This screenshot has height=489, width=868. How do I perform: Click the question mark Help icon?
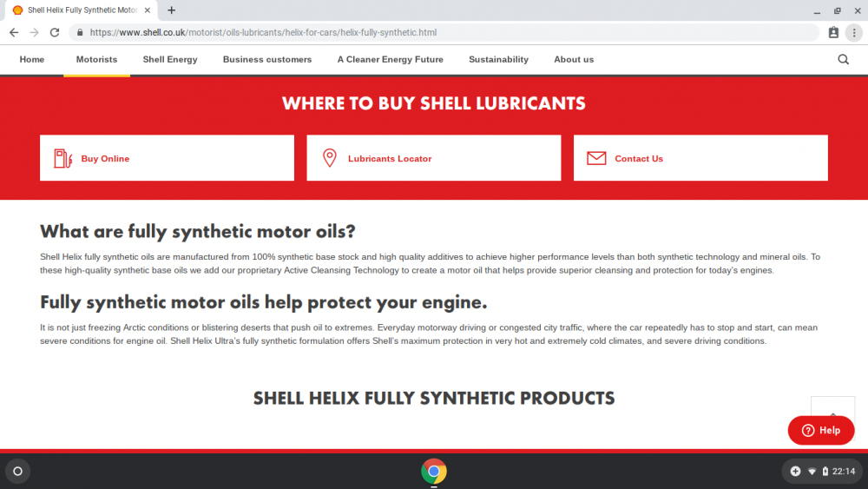[807, 430]
